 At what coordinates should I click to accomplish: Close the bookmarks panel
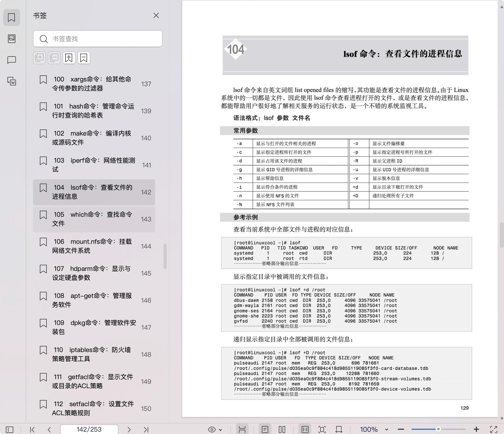156,15
